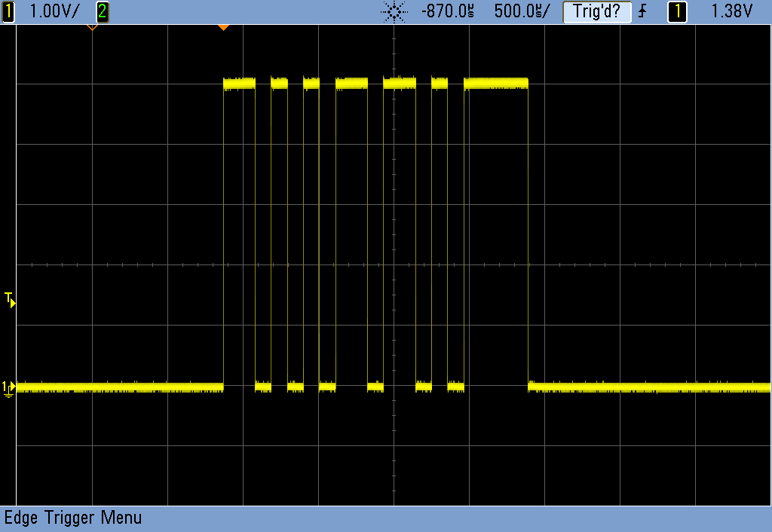This screenshot has height=532, width=772.
Task: Open the Edge Trigger Menu label
Action: click(73, 518)
